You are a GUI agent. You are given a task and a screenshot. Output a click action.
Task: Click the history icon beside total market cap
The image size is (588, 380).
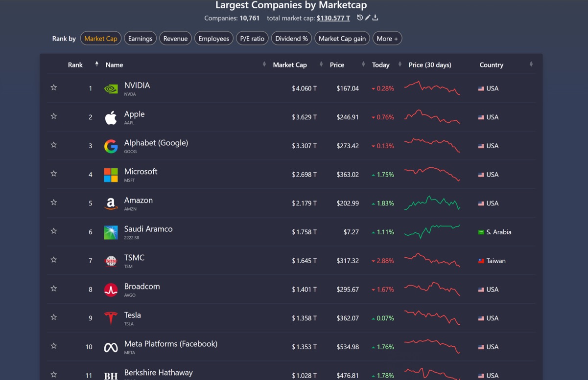(x=360, y=18)
